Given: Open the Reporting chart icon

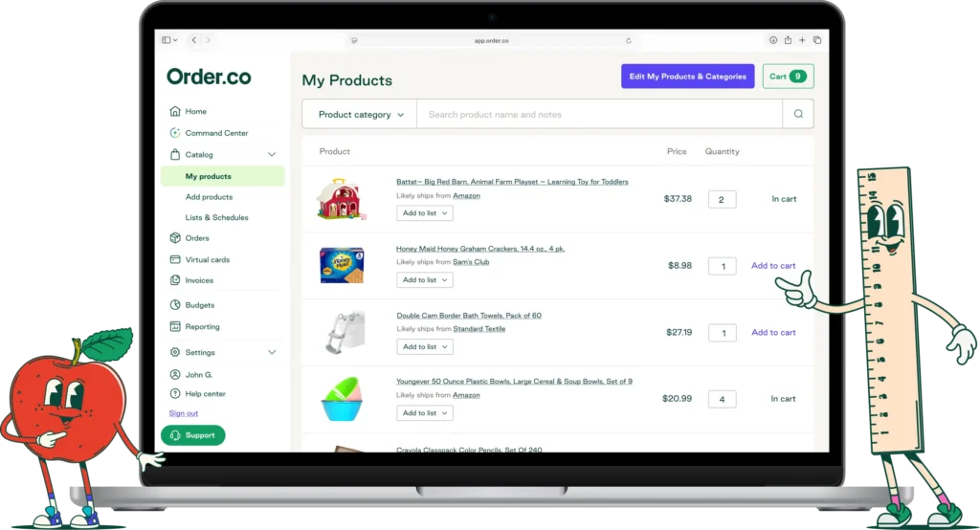Looking at the screenshot, I should click(x=175, y=326).
